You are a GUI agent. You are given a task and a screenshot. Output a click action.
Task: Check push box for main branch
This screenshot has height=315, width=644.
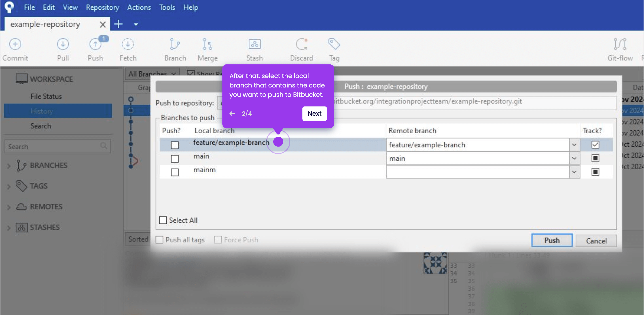point(175,158)
